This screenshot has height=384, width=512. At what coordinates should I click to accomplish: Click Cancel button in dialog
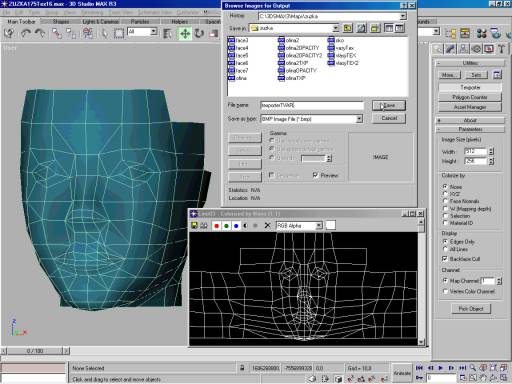coord(389,118)
